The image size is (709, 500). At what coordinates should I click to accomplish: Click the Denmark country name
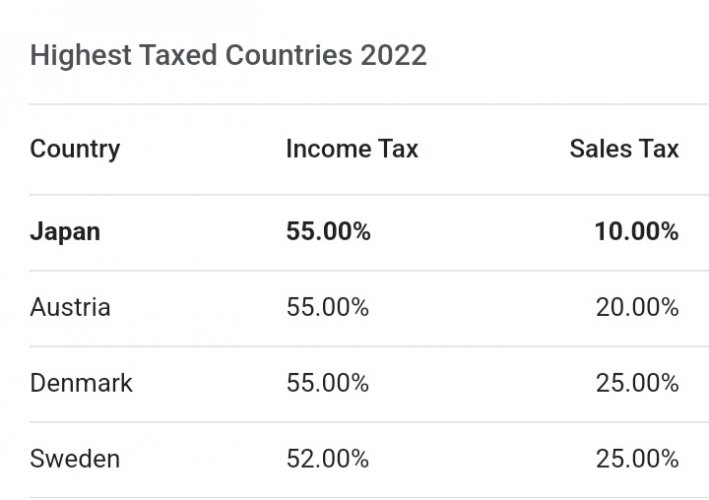click(81, 383)
